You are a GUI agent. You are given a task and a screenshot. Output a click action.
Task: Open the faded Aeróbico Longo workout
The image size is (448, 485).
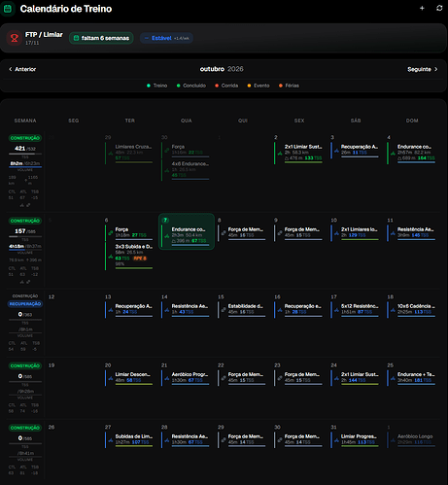[411, 440]
